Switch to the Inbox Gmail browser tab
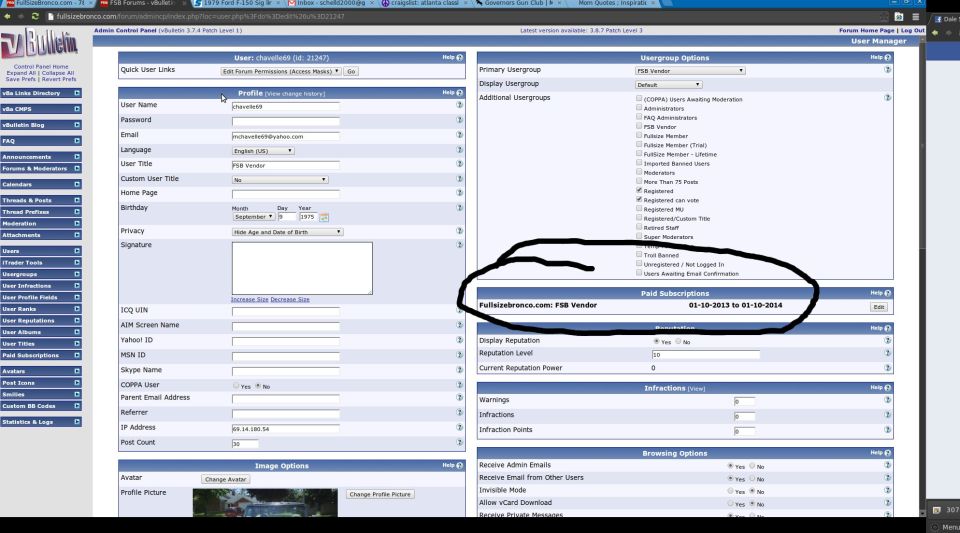The image size is (960, 533). 329,4
